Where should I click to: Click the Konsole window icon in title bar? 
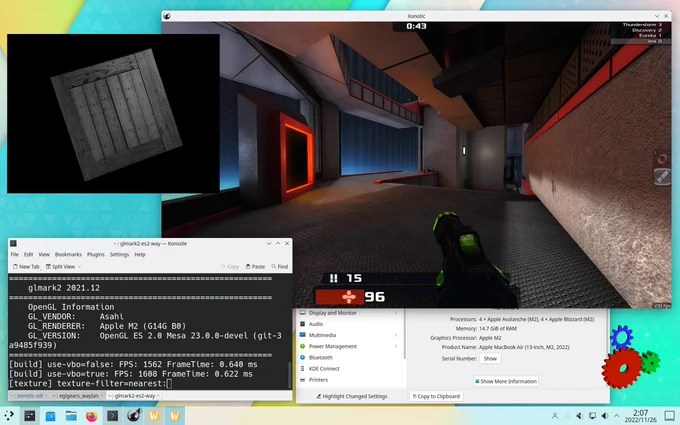(x=13, y=243)
